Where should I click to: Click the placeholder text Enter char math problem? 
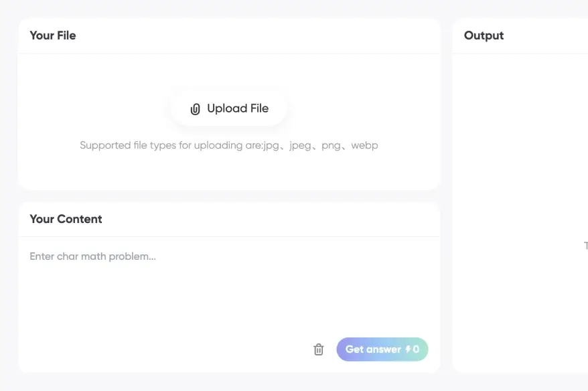[92, 256]
